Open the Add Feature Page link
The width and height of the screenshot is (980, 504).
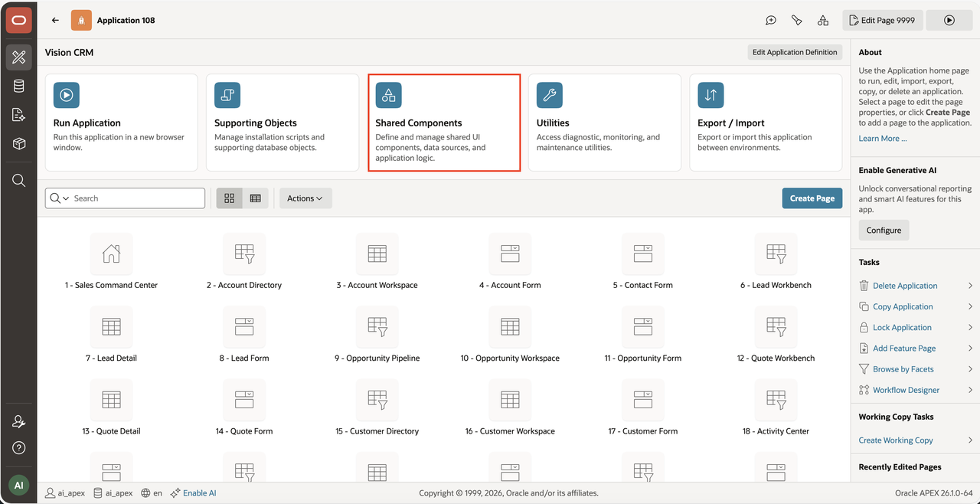(904, 348)
